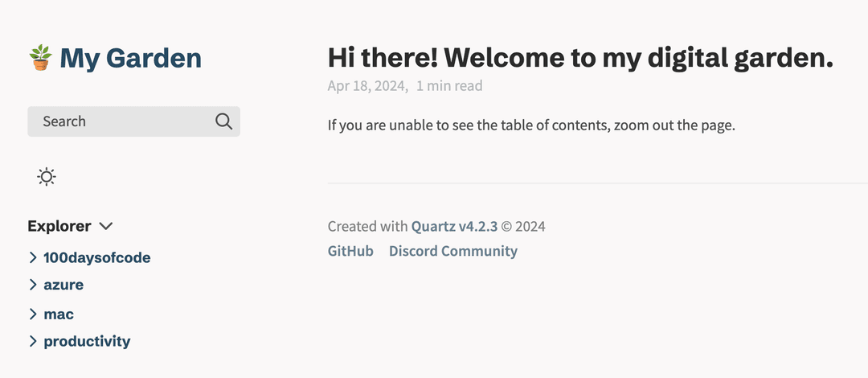Click the arrow beside productivity folder
868x378 pixels.
point(33,341)
